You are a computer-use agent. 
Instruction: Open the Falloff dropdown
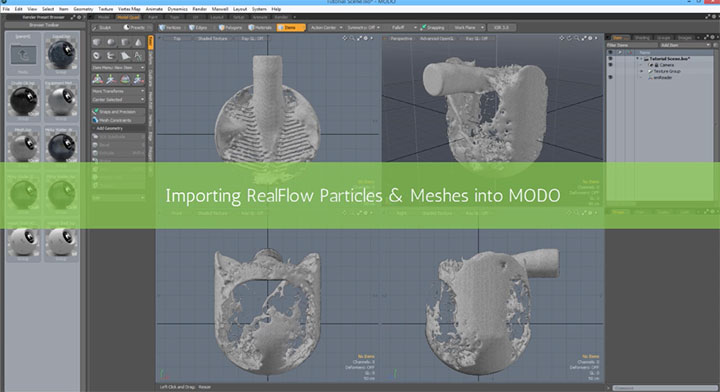(401, 28)
